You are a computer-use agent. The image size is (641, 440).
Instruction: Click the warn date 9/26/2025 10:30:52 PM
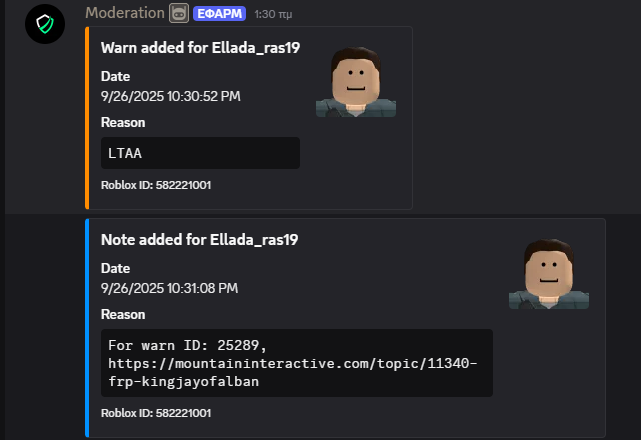[170, 96]
